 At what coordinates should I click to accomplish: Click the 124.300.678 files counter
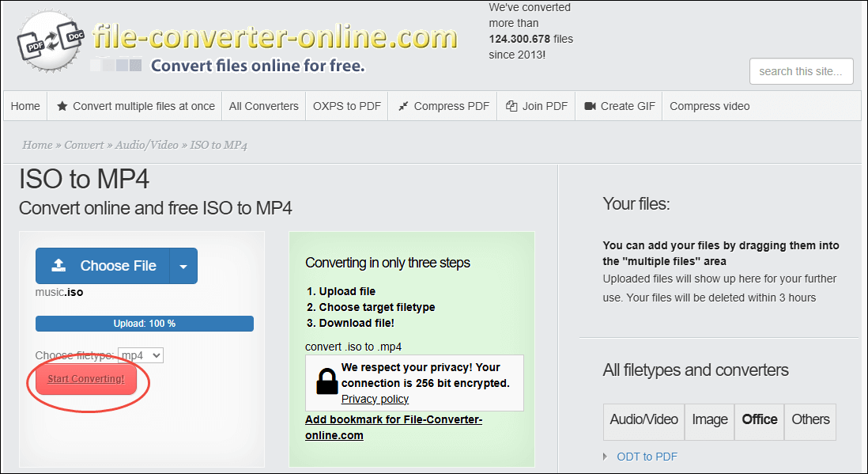click(x=531, y=40)
